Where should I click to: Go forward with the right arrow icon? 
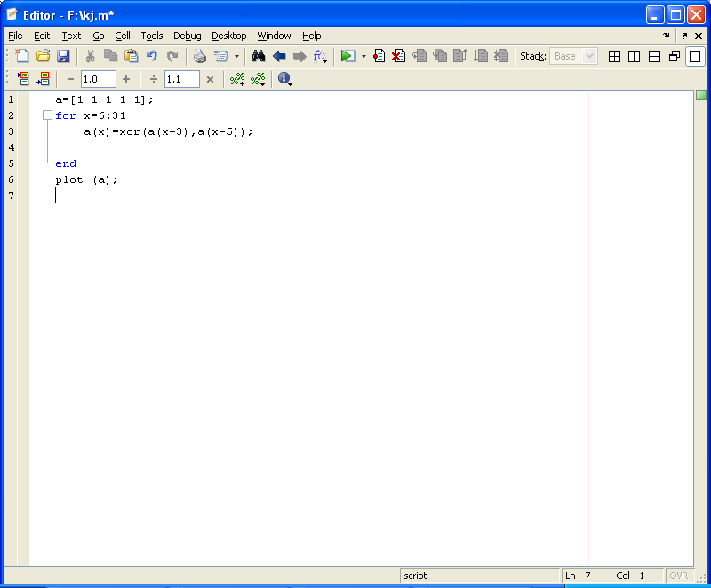[x=300, y=56]
